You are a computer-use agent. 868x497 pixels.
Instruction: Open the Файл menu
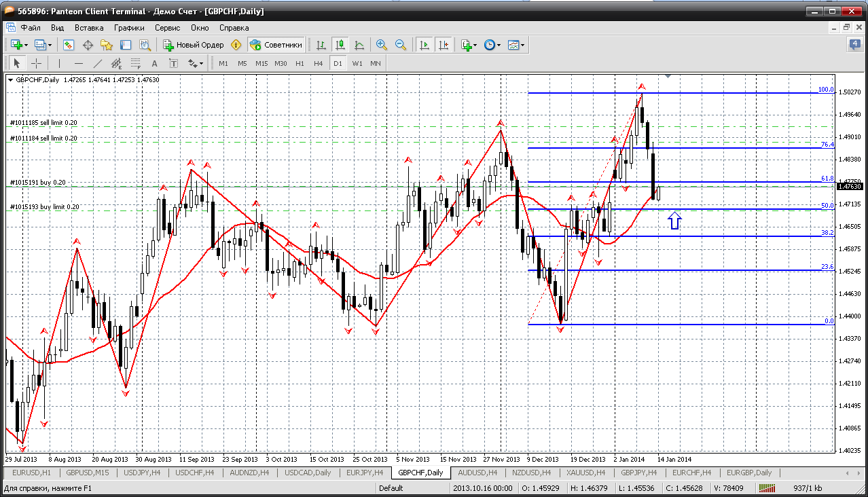coord(31,28)
